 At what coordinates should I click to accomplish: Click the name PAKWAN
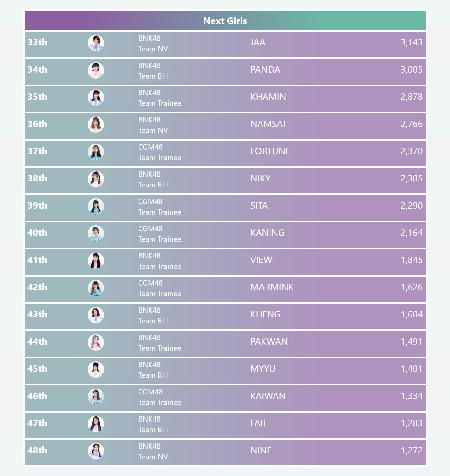[269, 341]
